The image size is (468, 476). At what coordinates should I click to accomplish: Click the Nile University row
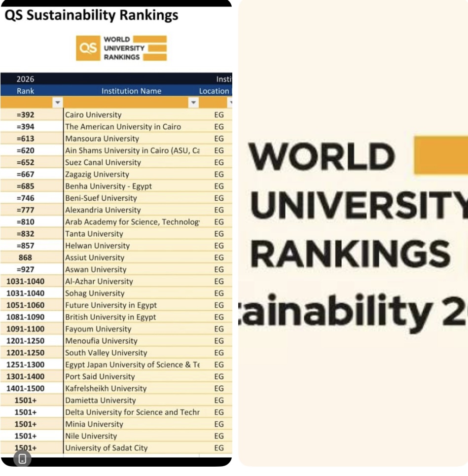(91, 436)
